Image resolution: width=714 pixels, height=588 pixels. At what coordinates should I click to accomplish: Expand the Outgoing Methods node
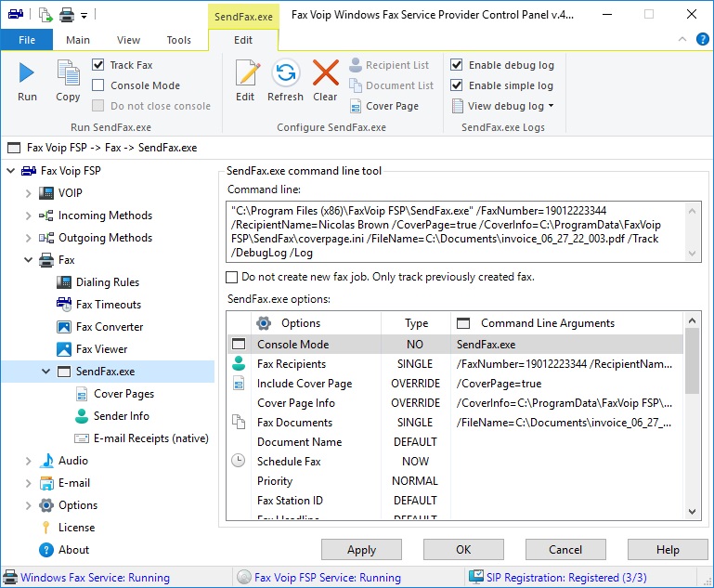click(28, 238)
